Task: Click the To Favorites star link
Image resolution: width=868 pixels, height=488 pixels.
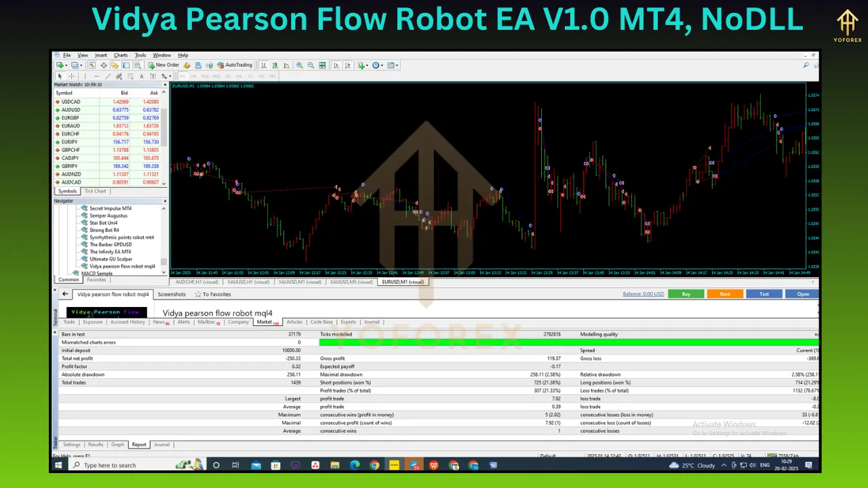Action: pyautogui.click(x=213, y=294)
